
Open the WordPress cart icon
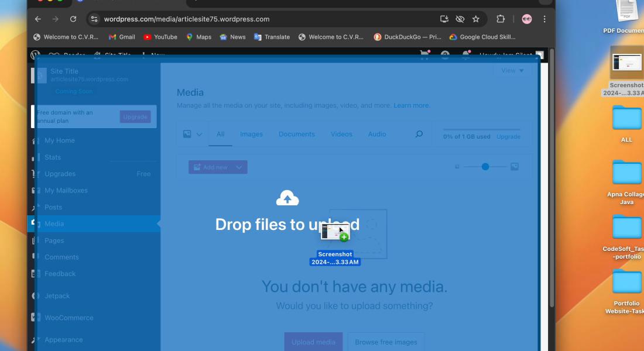coord(424,54)
